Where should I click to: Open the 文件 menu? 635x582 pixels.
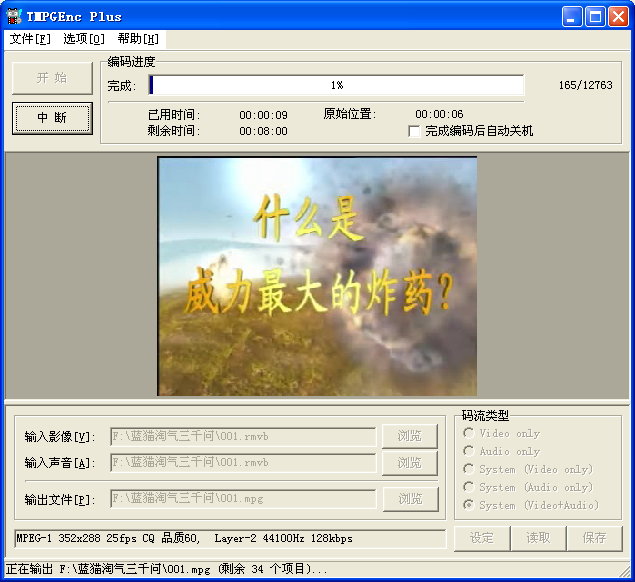pyautogui.click(x=29, y=39)
